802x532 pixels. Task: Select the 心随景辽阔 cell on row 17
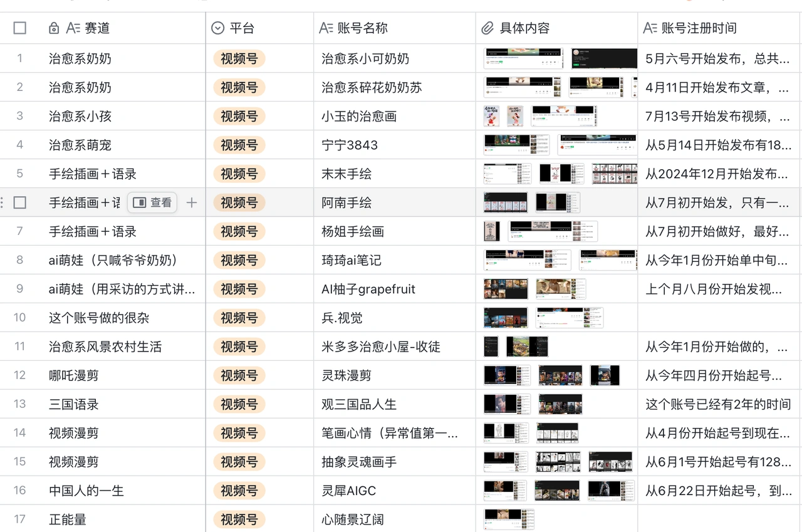pyautogui.click(x=395, y=519)
